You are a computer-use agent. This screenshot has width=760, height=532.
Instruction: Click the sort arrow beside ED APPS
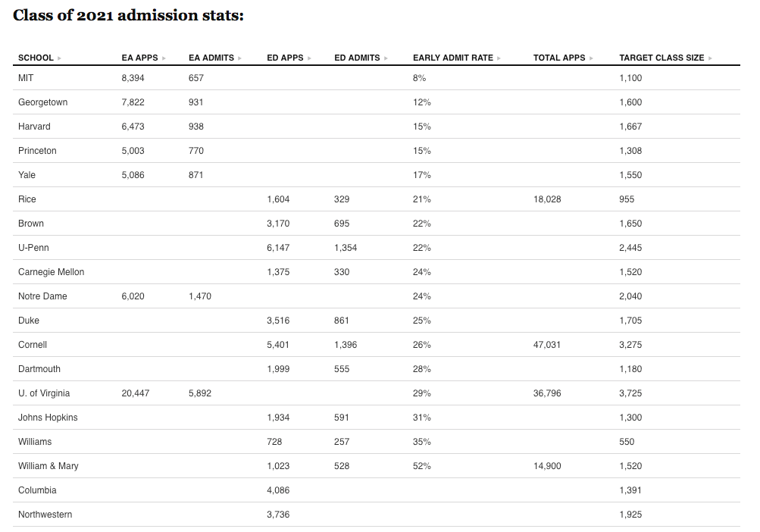pyautogui.click(x=310, y=58)
